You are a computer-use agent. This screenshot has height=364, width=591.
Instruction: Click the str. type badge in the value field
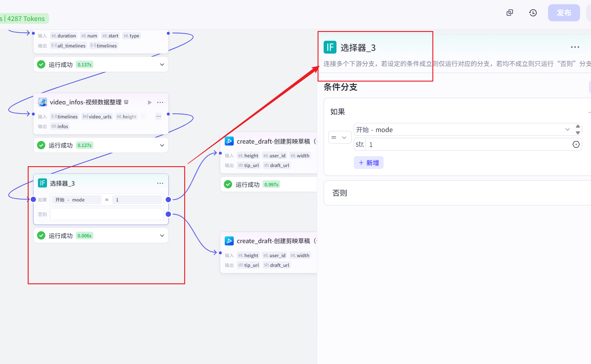(360, 144)
